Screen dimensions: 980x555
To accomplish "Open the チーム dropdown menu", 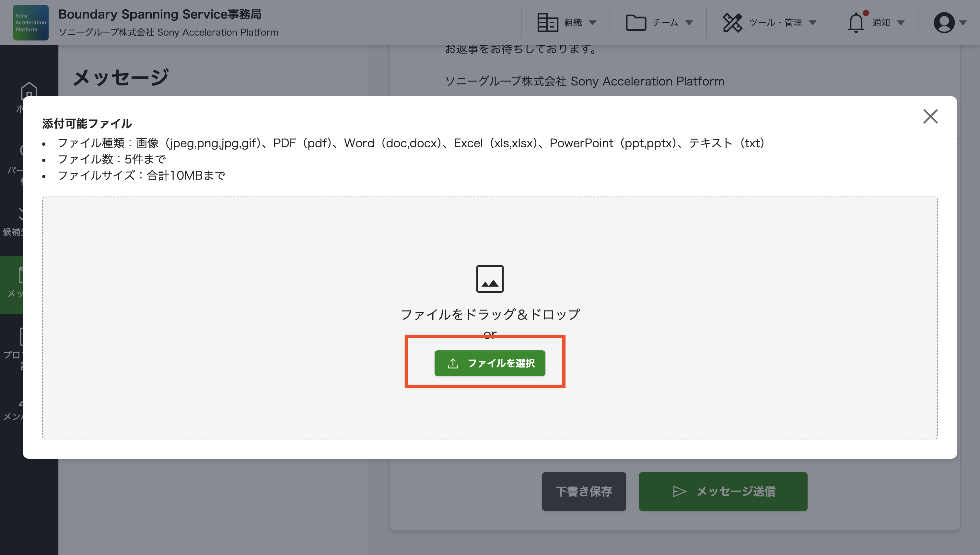I will 666,23.
